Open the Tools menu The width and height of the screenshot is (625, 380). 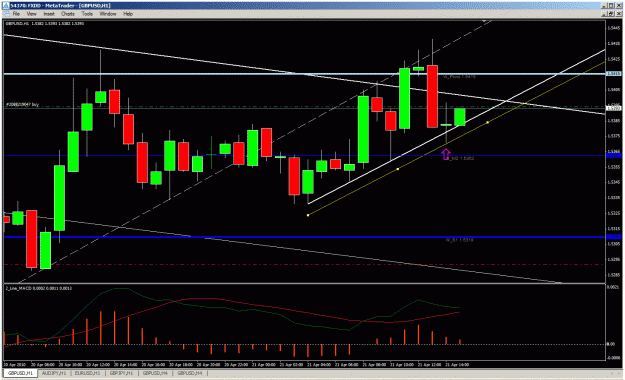tap(87, 14)
